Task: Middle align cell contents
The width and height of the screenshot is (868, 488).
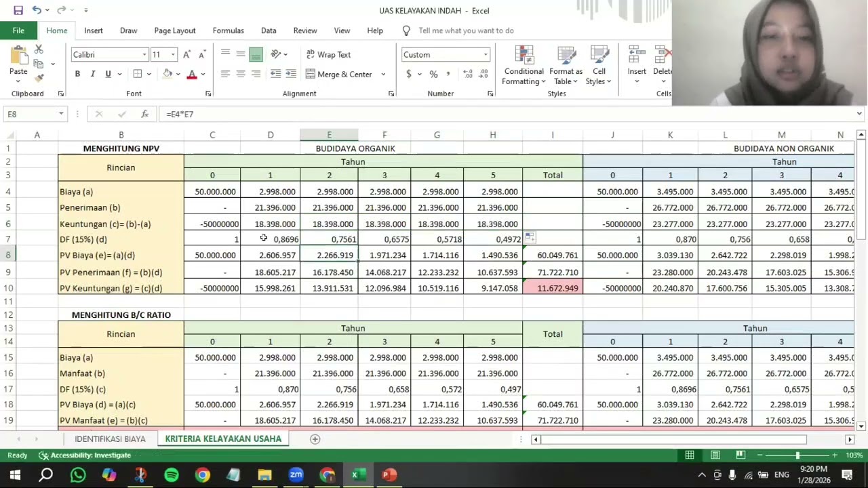Action: pyautogui.click(x=241, y=54)
